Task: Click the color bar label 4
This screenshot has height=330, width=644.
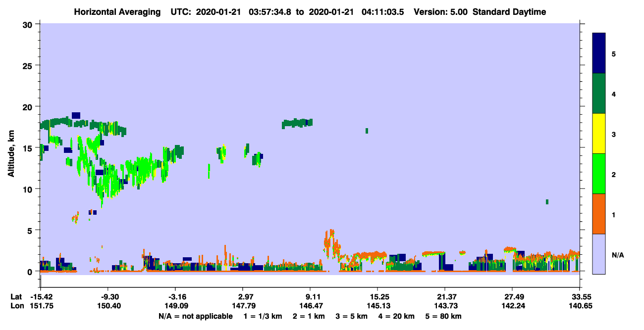Action: 613,94
